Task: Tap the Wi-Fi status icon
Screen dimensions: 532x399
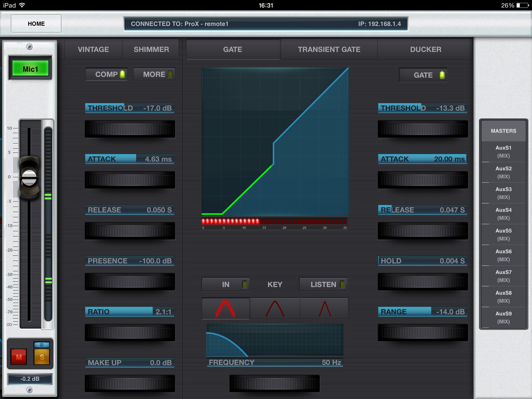Action: tap(22, 5)
